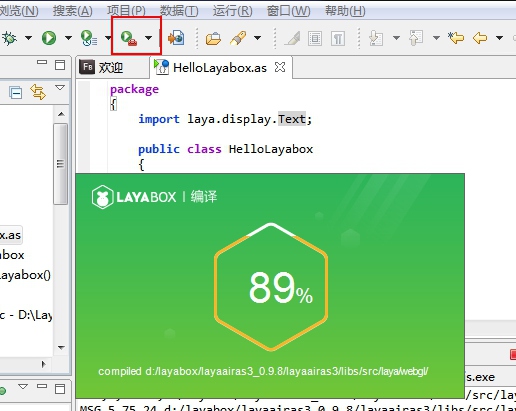Viewport: 516px width, 411px height.
Task: Open the Previous Annotation dropdown arrow
Action: click(436, 38)
